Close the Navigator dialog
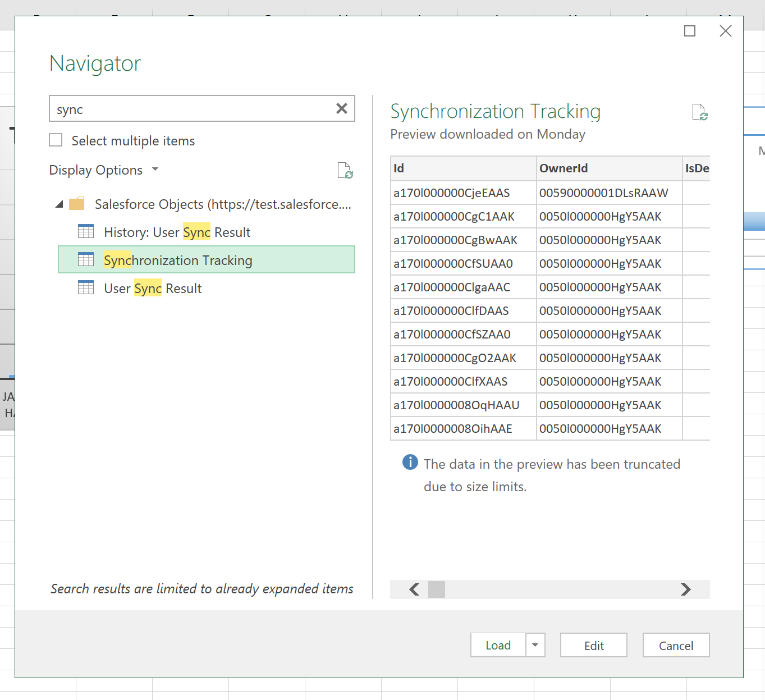The width and height of the screenshot is (765, 700). [x=726, y=31]
